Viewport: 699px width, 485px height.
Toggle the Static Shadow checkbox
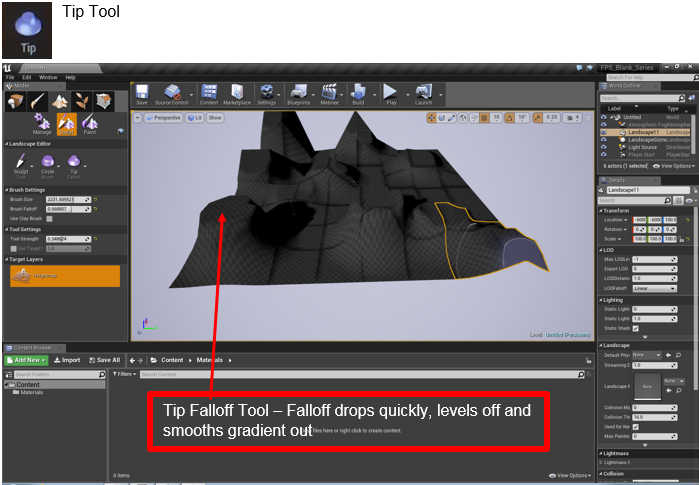tap(636, 329)
